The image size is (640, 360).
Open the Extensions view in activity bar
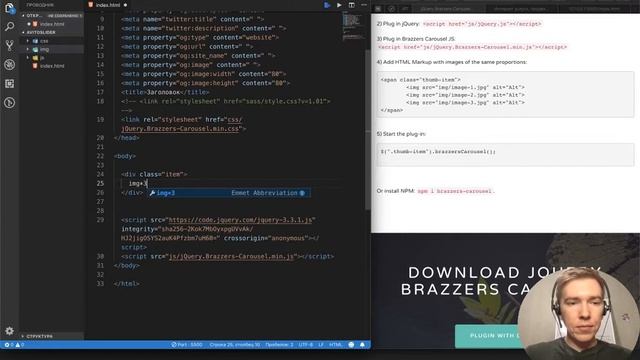tap(9, 84)
